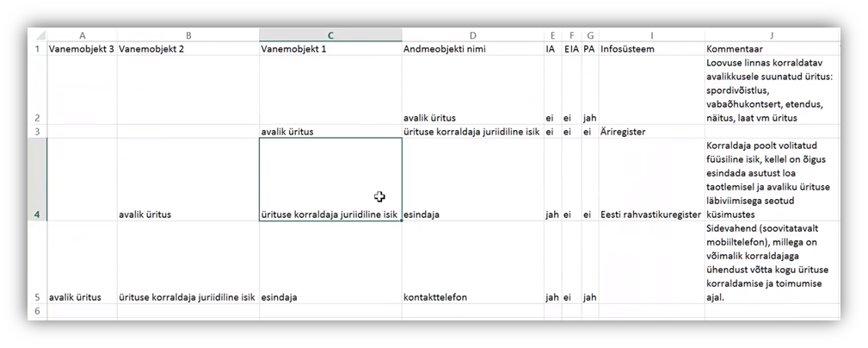Select column J header
Image resolution: width=868 pixels, height=348 pixels.
pos(772,35)
